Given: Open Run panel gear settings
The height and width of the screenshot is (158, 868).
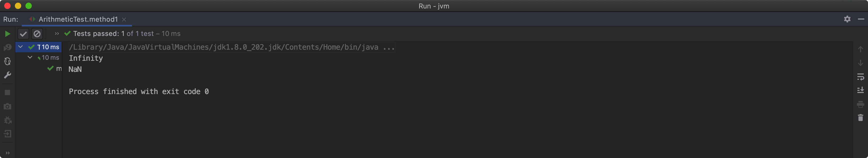Looking at the screenshot, I should pyautogui.click(x=847, y=19).
